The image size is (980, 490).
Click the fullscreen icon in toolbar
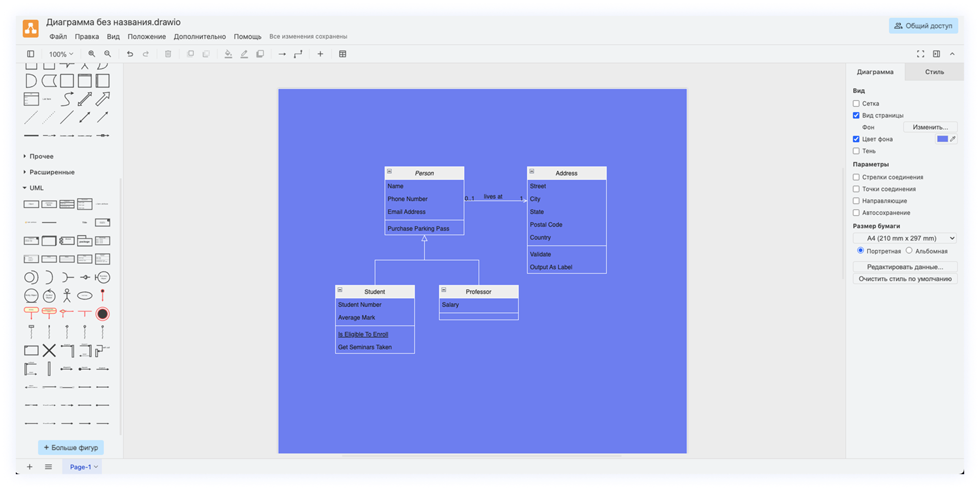[x=920, y=54]
